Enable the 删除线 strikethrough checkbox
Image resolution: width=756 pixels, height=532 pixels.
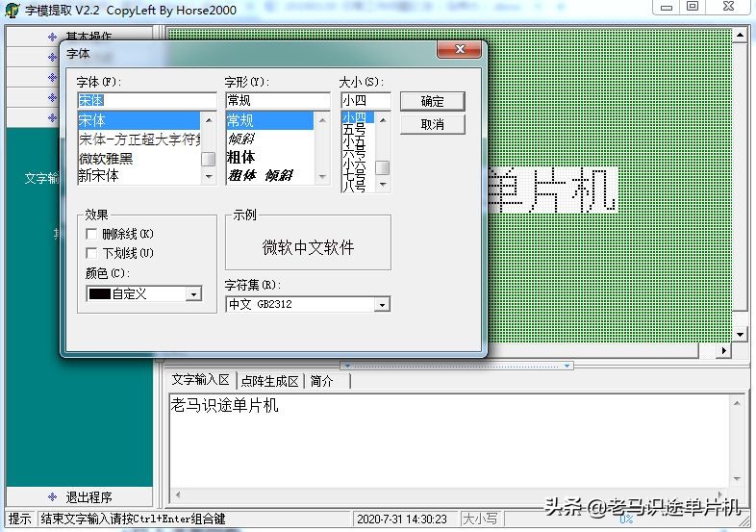click(91, 234)
